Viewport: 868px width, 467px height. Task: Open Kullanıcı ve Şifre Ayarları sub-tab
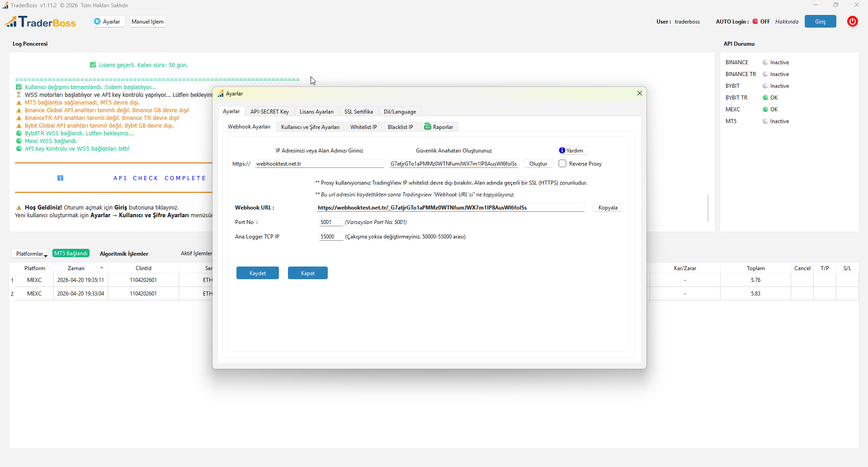pos(310,127)
